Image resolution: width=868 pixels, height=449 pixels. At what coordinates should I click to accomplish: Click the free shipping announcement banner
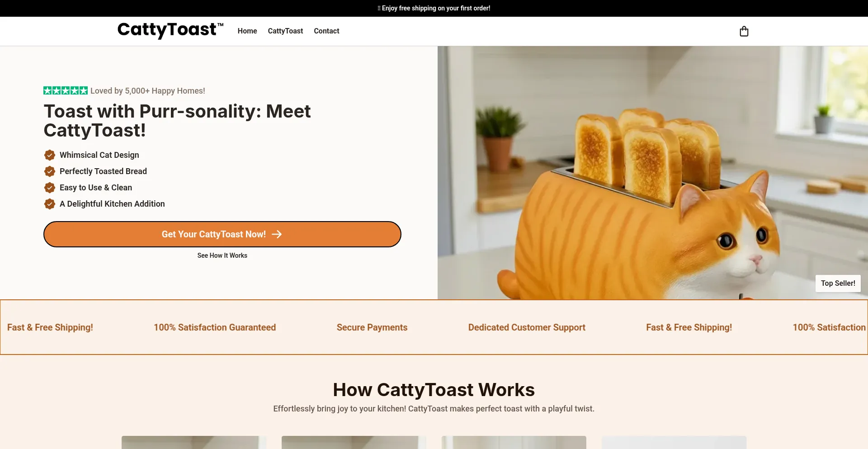[434, 8]
